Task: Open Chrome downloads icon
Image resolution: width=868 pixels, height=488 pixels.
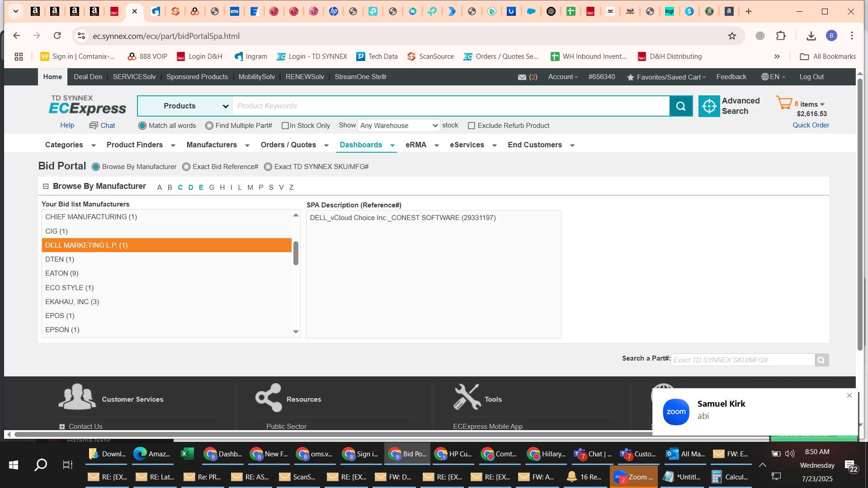Action: 811,36
